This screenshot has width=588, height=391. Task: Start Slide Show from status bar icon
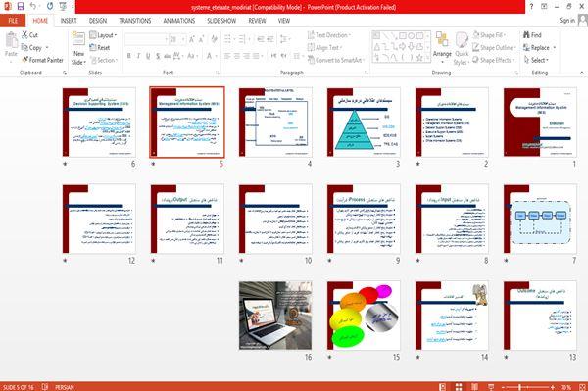click(x=491, y=387)
